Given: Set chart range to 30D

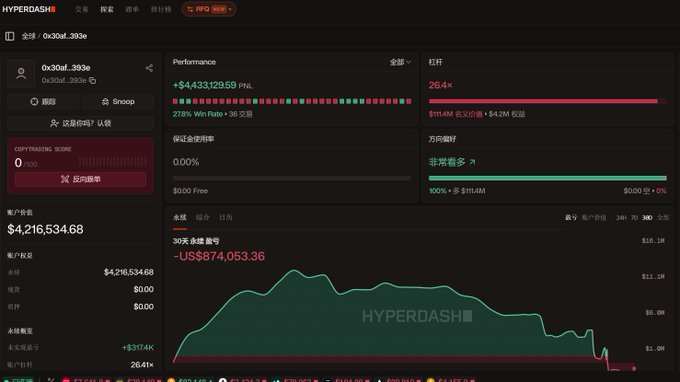Looking at the screenshot, I should [x=647, y=217].
